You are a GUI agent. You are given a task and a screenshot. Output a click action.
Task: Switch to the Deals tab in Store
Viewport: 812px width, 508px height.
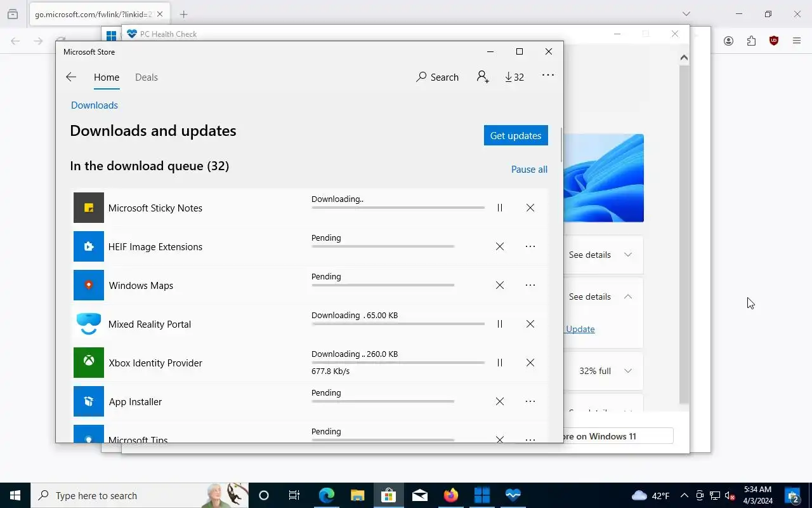147,77
